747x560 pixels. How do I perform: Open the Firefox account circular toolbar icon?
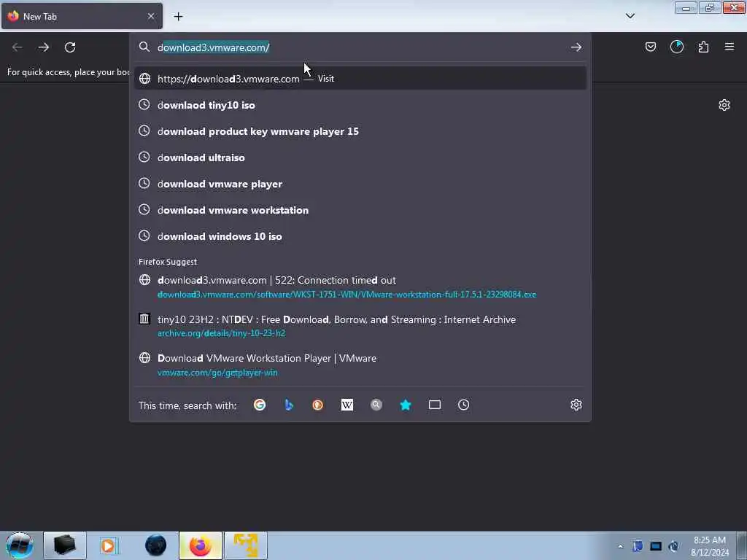pyautogui.click(x=677, y=47)
